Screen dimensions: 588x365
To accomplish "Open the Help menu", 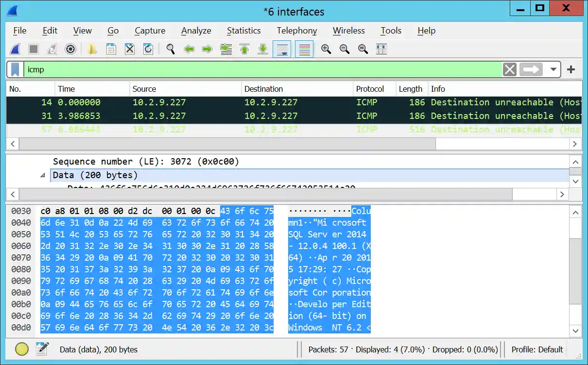I will [x=427, y=31].
